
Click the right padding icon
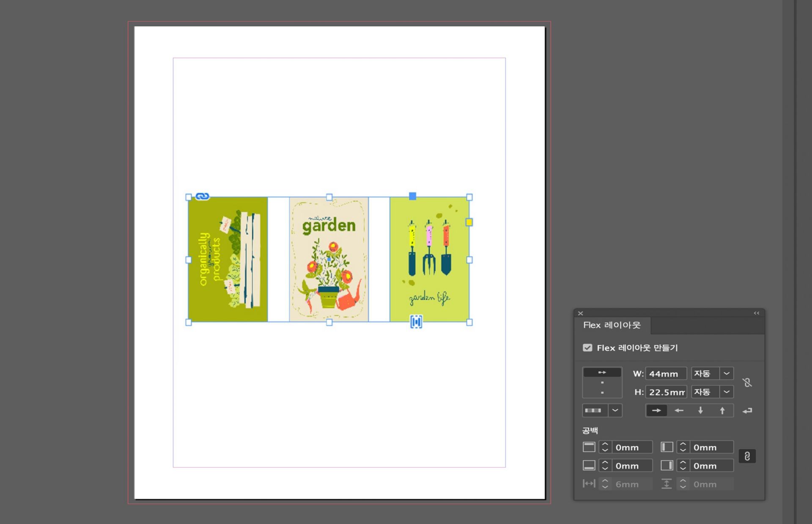pos(667,466)
